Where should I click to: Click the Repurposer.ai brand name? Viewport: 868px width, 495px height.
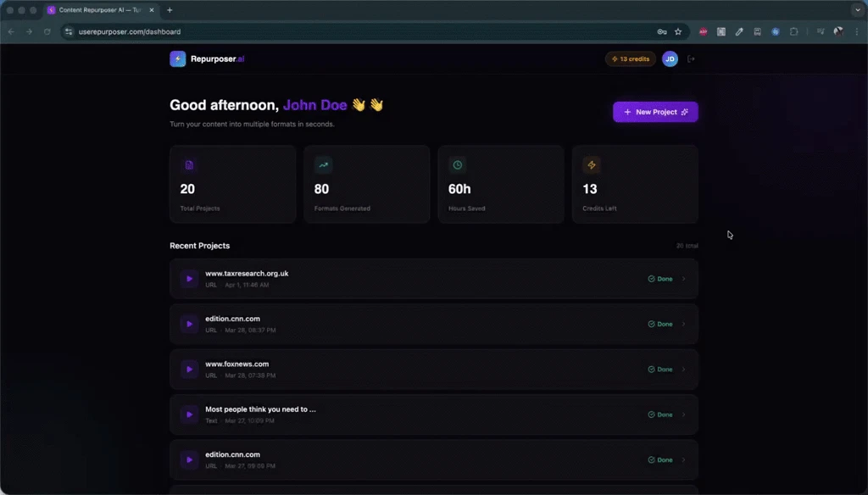click(218, 58)
